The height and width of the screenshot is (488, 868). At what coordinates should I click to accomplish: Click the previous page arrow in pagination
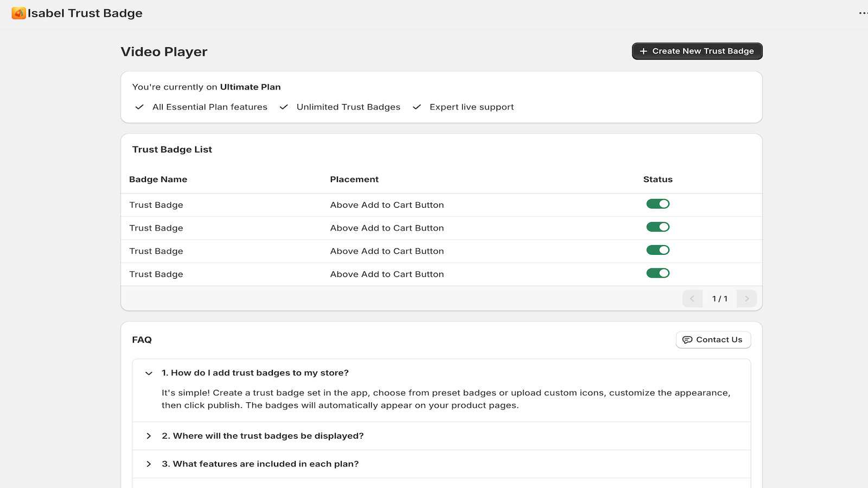click(692, 298)
